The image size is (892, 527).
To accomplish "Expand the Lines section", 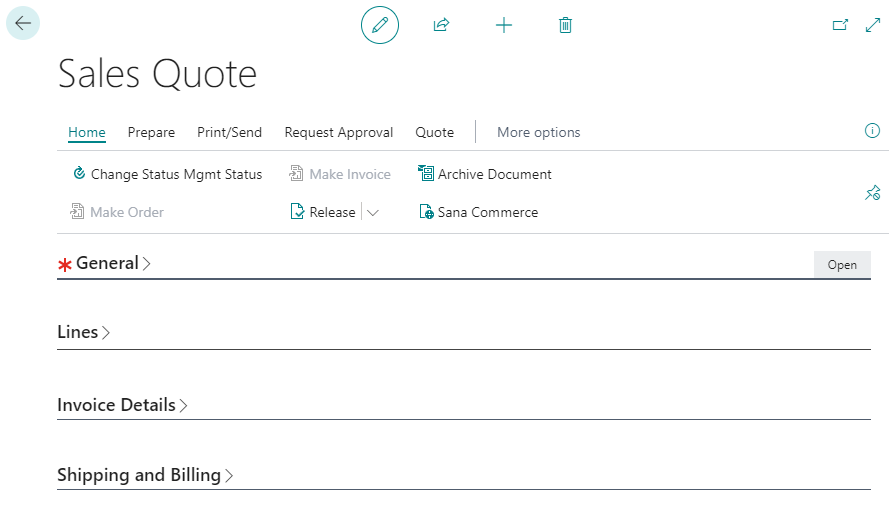I will [78, 332].
